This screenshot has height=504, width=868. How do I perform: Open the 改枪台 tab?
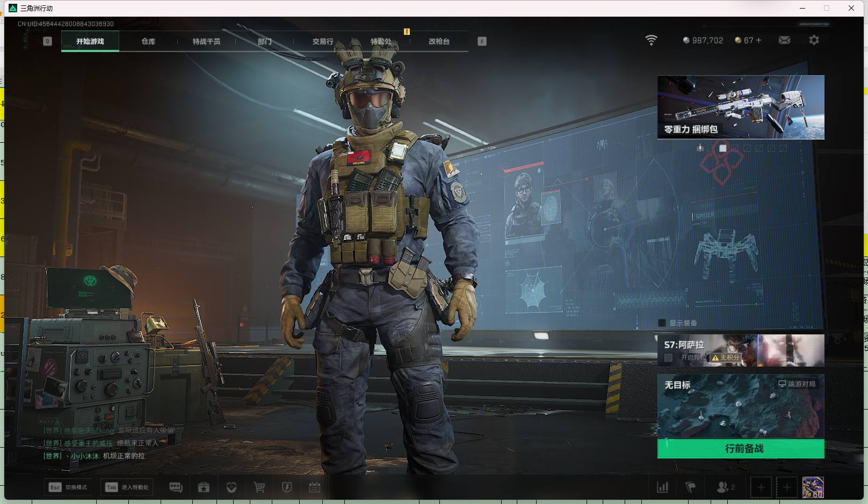point(439,41)
